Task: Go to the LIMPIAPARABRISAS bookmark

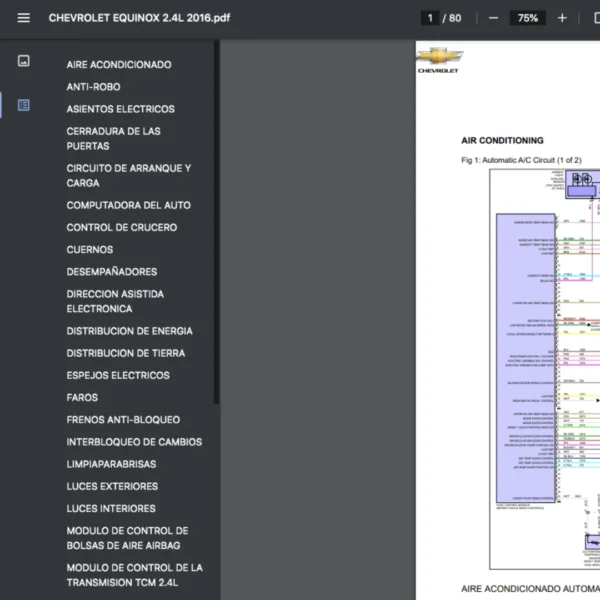Action: click(x=111, y=464)
